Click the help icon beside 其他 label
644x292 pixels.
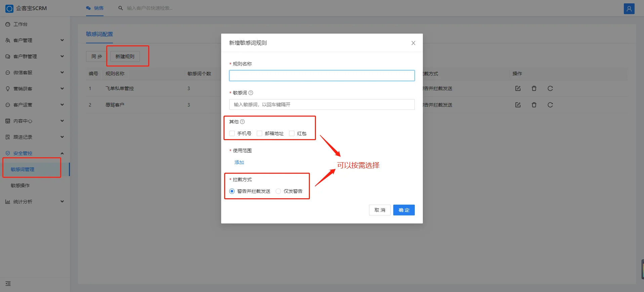pos(242,122)
